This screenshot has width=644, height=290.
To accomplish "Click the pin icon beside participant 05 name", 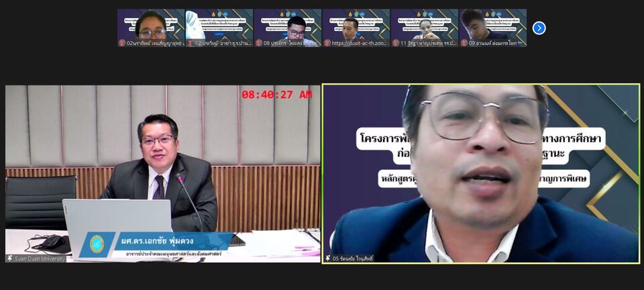I will tap(328, 258).
